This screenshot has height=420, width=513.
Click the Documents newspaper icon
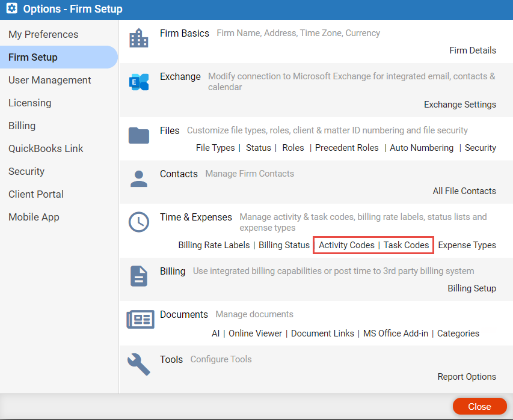click(140, 319)
